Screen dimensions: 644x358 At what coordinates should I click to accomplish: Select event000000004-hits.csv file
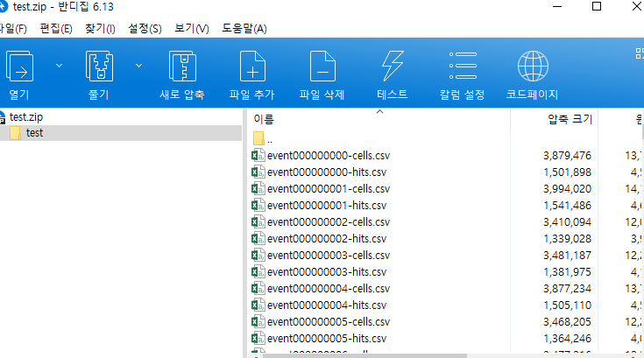327,305
